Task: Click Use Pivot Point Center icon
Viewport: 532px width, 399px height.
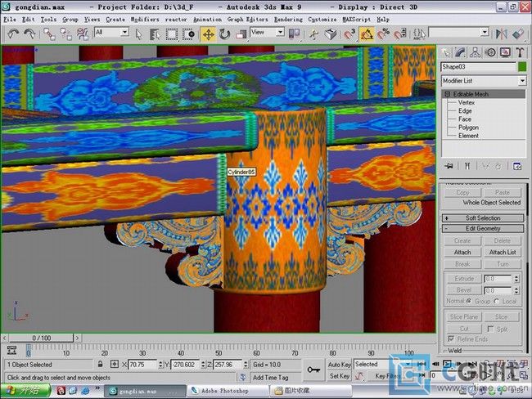Action: (x=294, y=34)
